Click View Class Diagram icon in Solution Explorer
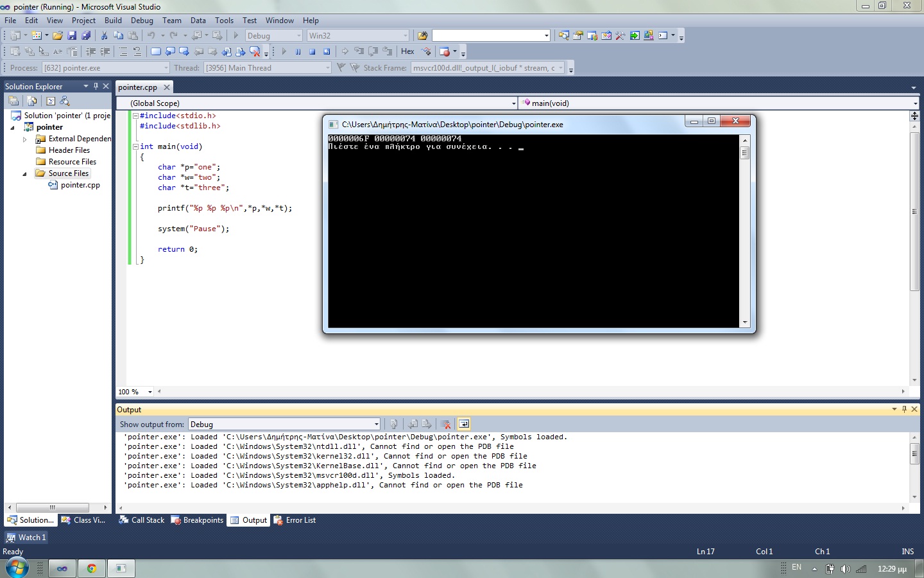The image size is (924, 578). pyautogui.click(x=65, y=101)
